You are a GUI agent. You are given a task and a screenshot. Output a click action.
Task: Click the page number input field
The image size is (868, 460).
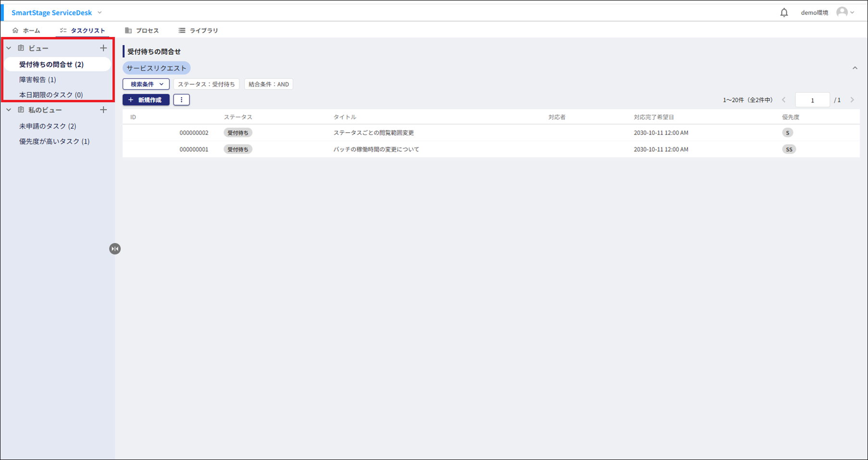coord(812,100)
